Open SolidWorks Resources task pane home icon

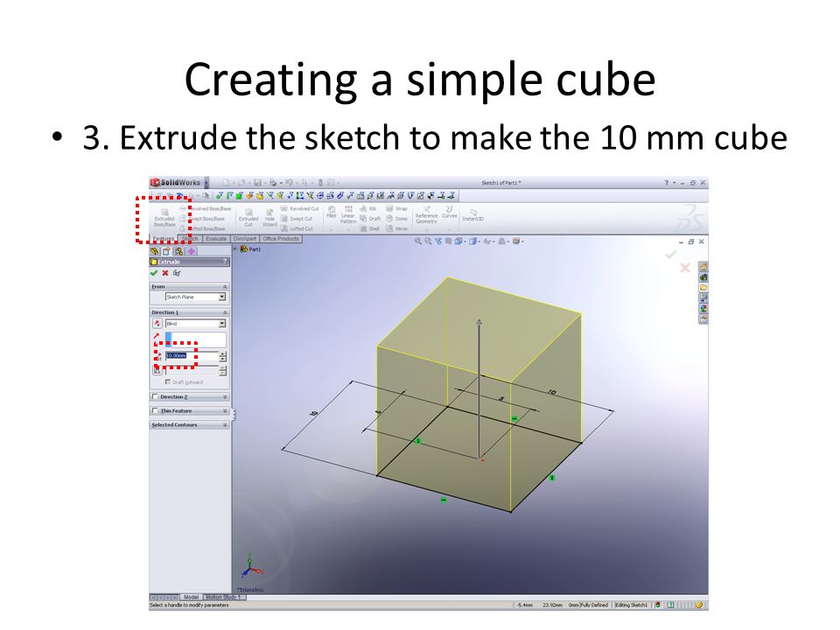(x=703, y=266)
